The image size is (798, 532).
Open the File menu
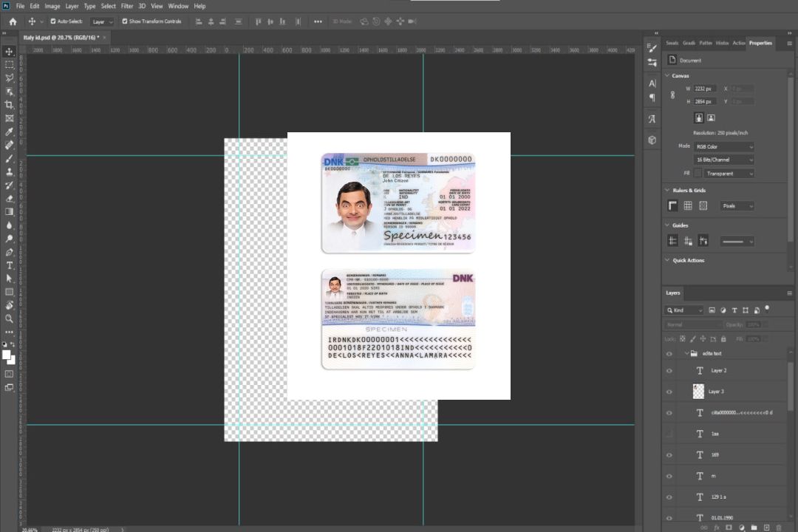(20, 6)
